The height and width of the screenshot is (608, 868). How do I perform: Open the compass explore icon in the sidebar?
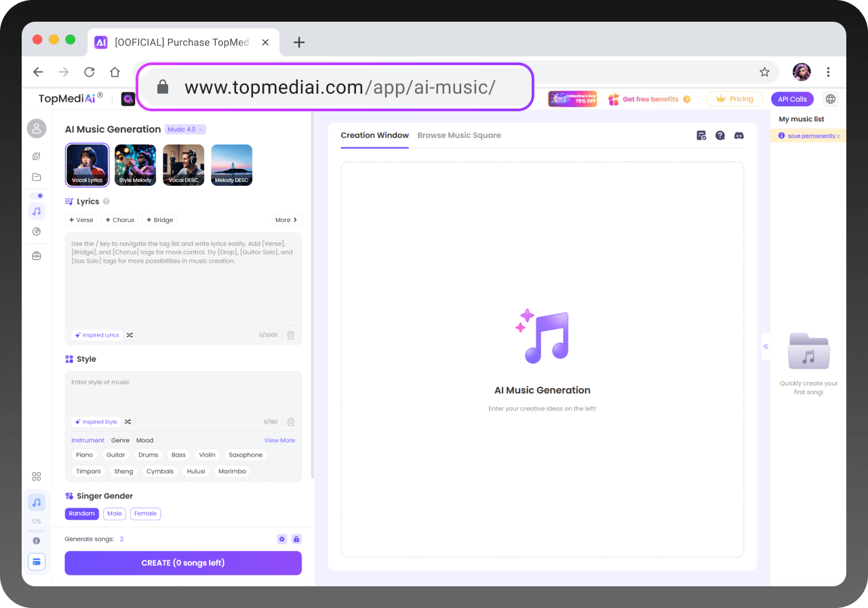[x=37, y=156]
